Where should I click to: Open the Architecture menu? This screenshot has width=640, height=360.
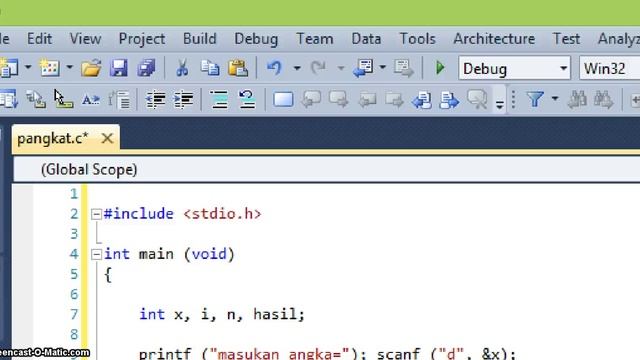tap(494, 39)
